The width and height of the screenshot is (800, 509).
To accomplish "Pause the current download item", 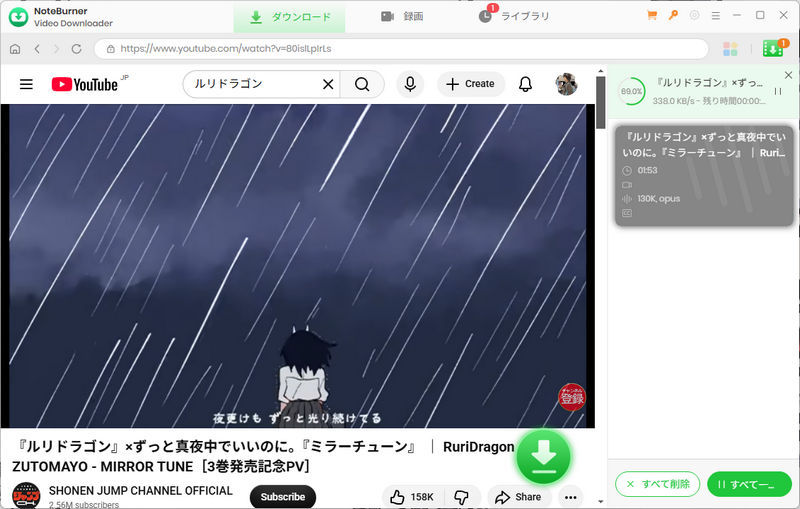I will click(778, 91).
